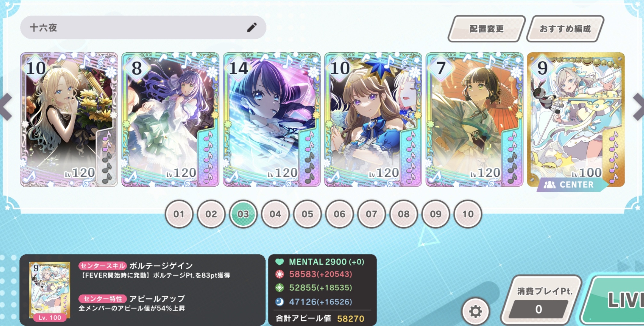Screen dimensions: 644x326
Task: Select the orange umbrella card numbered 7
Action: [474, 120]
